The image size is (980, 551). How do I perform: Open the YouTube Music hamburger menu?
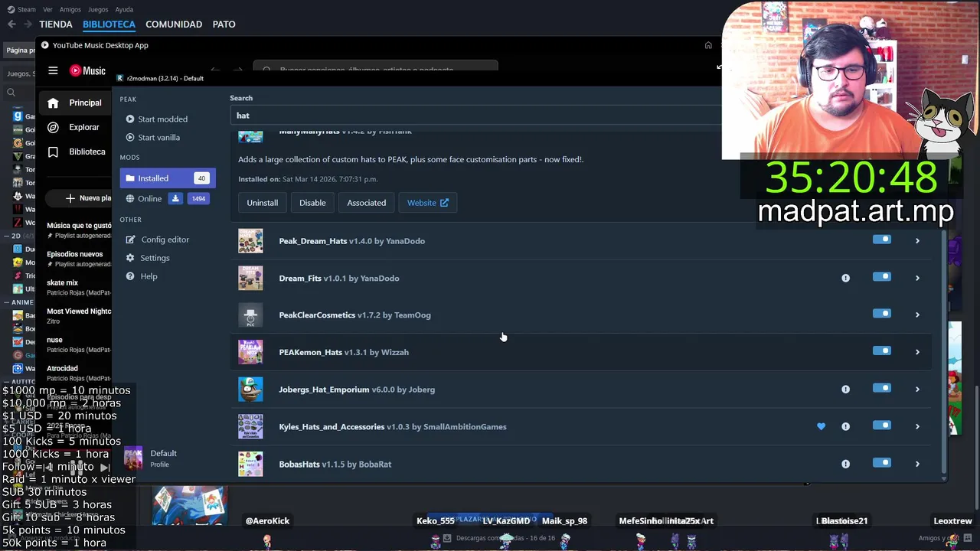[x=53, y=70]
